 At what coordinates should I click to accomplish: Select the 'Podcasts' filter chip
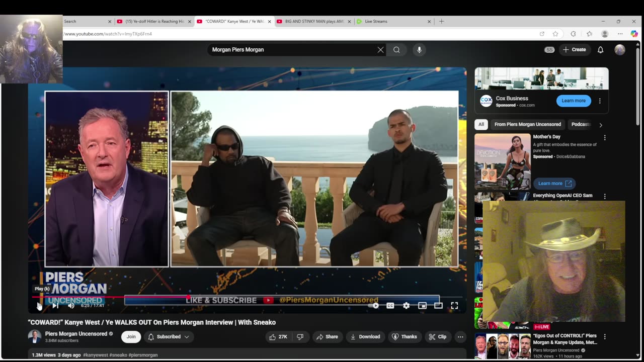(581, 124)
